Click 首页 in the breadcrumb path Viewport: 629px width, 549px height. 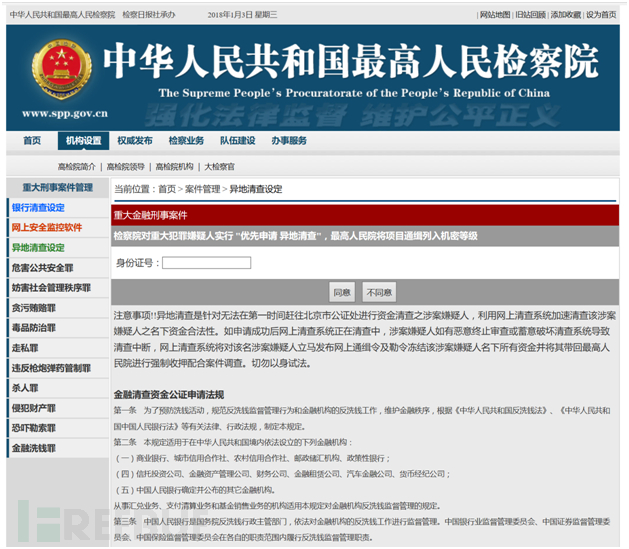167,189
